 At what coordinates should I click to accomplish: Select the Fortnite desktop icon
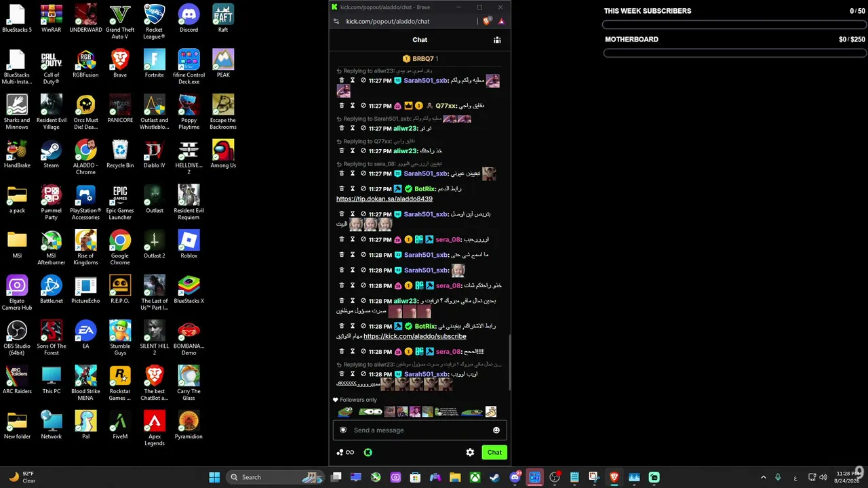point(155,64)
